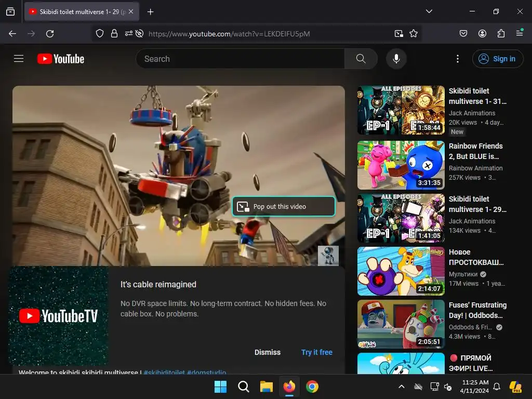Image resolution: width=532 pixels, height=399 pixels.
Task: Dismiss the YouTube TV promo
Action: [x=268, y=352]
